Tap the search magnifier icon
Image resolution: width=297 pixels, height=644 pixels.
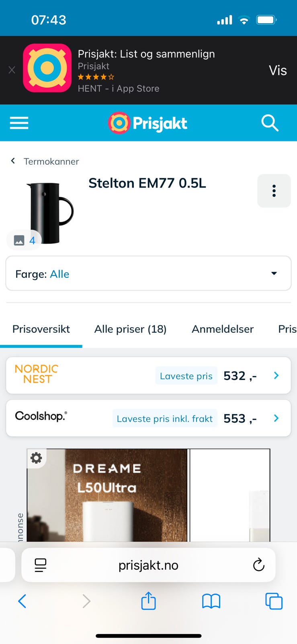pos(270,123)
